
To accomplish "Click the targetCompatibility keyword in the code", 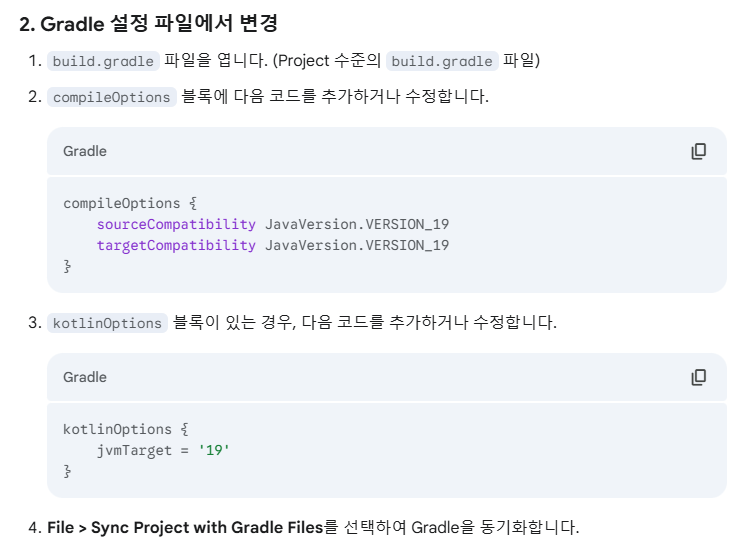I will click(177, 246).
